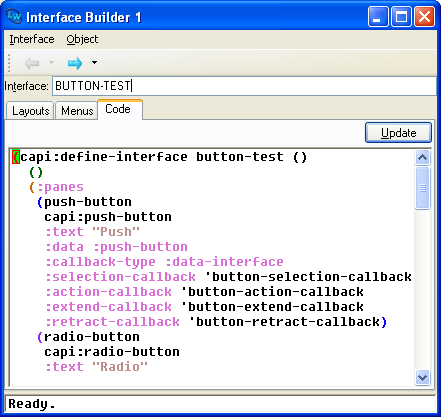The height and width of the screenshot is (417, 441).
Task: Switch to the Layouts tab
Action: pos(30,111)
